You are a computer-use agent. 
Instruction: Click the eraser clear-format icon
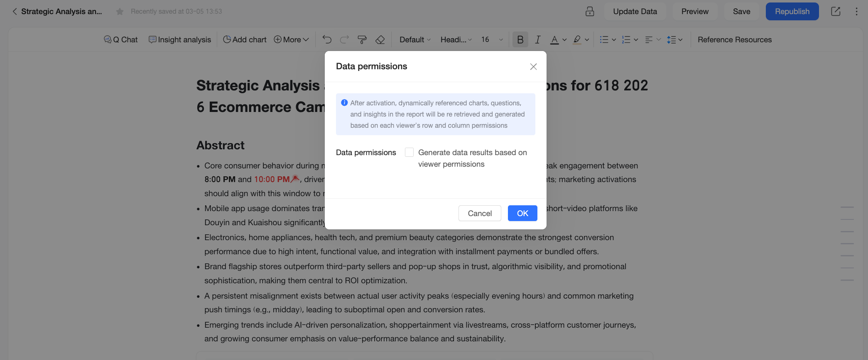point(380,39)
